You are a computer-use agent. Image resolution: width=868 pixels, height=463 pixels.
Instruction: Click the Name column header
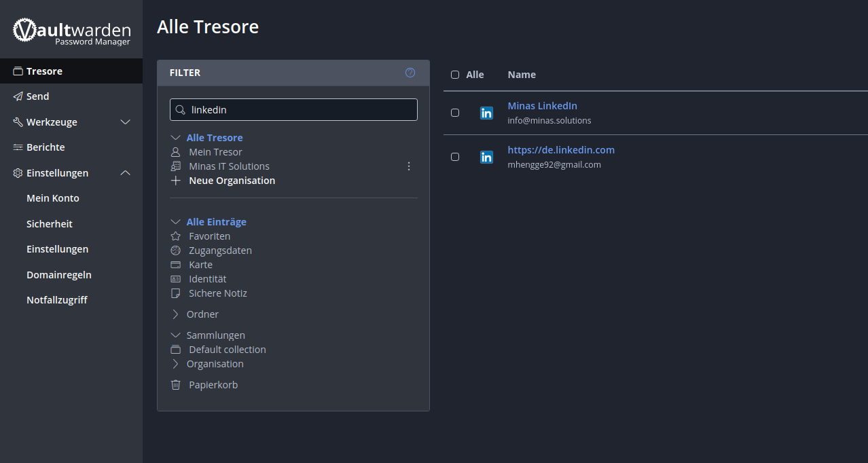coord(522,75)
